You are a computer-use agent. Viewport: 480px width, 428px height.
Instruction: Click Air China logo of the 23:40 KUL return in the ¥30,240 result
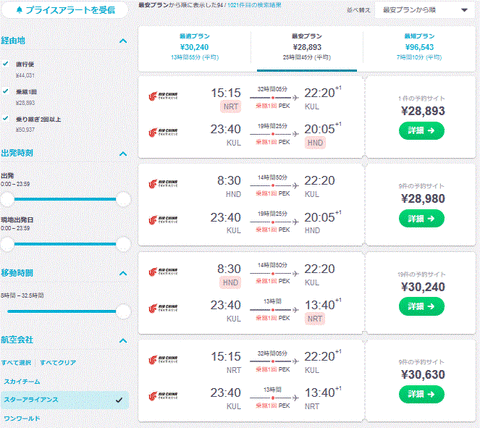163,308
